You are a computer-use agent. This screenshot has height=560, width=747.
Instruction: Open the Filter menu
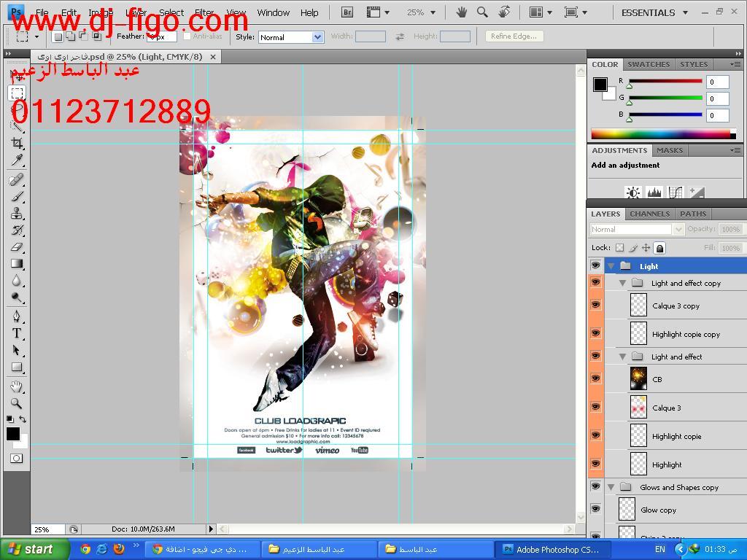[x=204, y=12]
